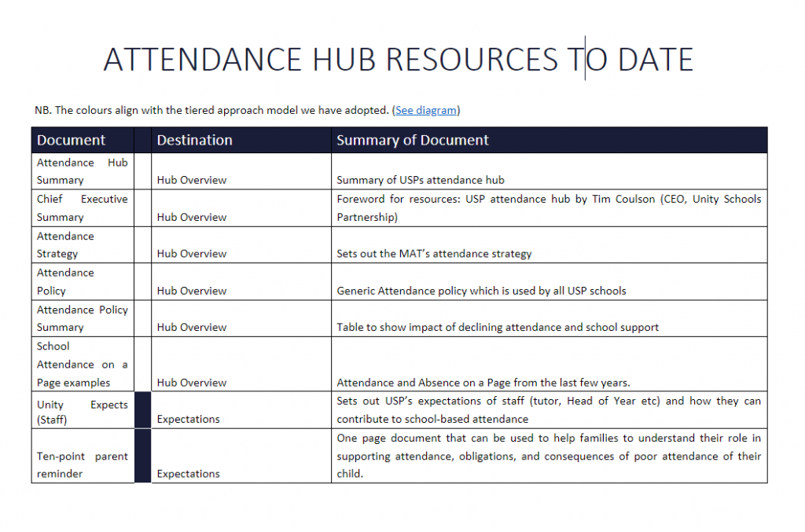Click 'Hub Overview' in Attendance Hub Summary row

point(192,180)
